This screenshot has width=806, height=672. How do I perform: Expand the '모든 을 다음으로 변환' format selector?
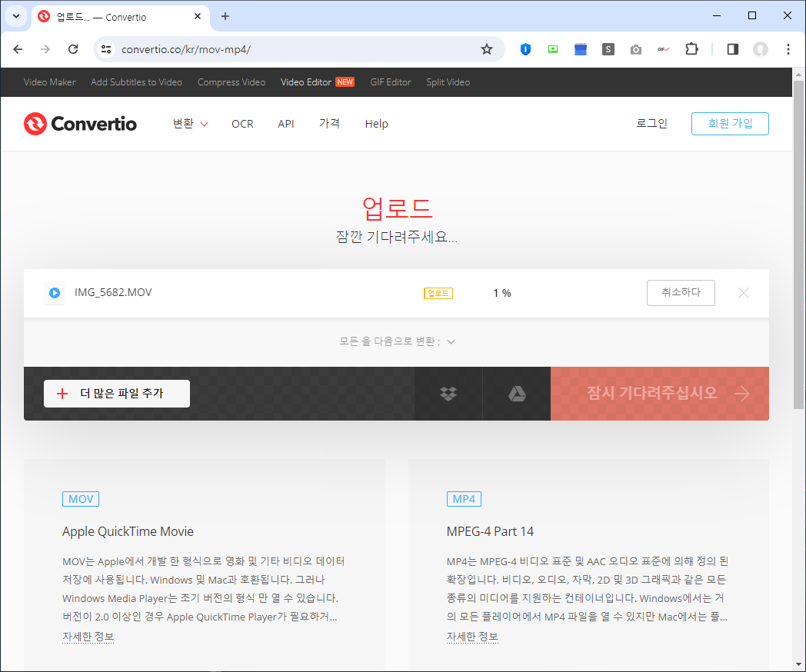tap(397, 341)
